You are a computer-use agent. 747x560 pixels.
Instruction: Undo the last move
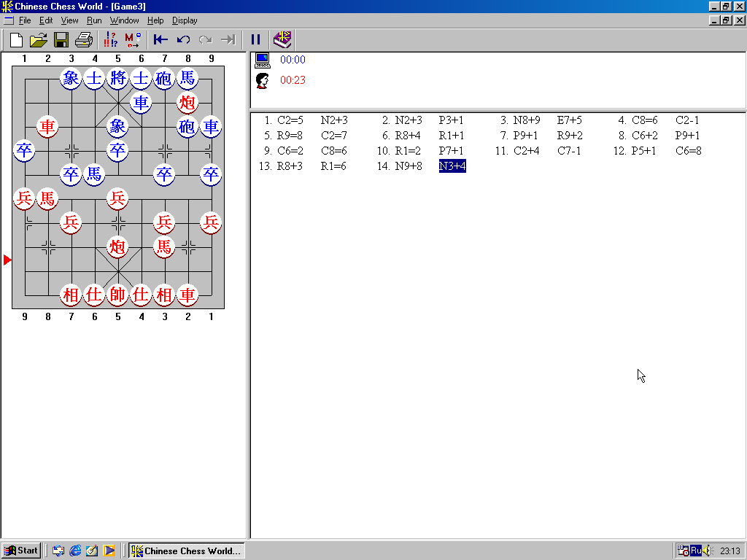point(183,39)
